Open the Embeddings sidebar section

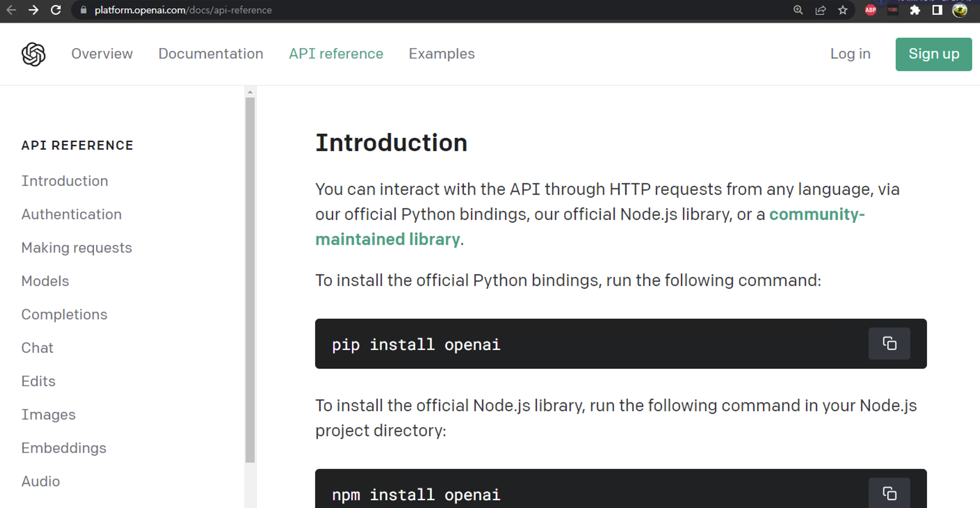[x=64, y=448]
